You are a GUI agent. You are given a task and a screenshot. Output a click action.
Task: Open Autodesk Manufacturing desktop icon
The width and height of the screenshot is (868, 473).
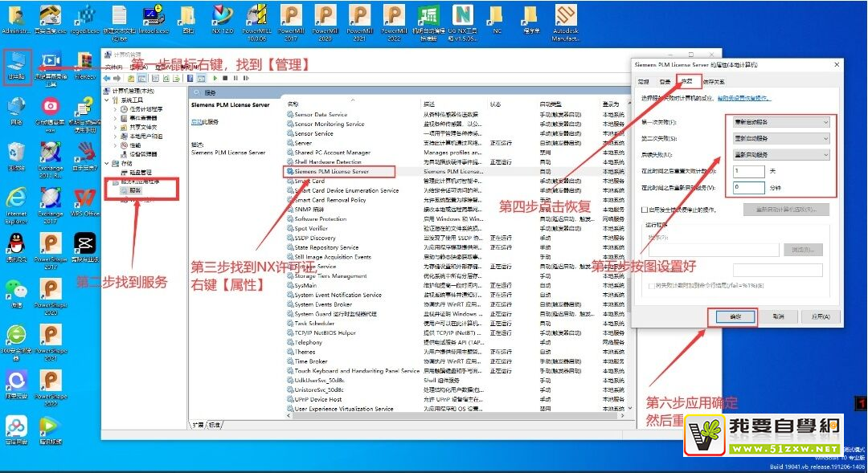565,18
